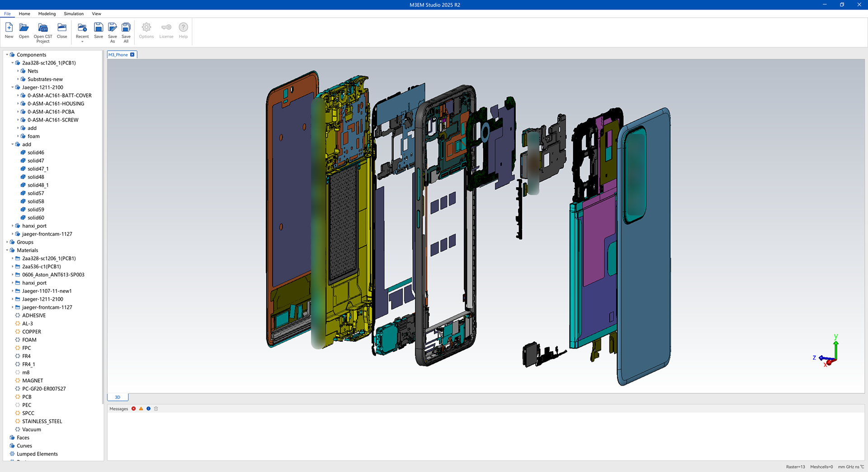This screenshot has height=472, width=868.
Task: Expand the Groups tree node
Action: click(7, 242)
